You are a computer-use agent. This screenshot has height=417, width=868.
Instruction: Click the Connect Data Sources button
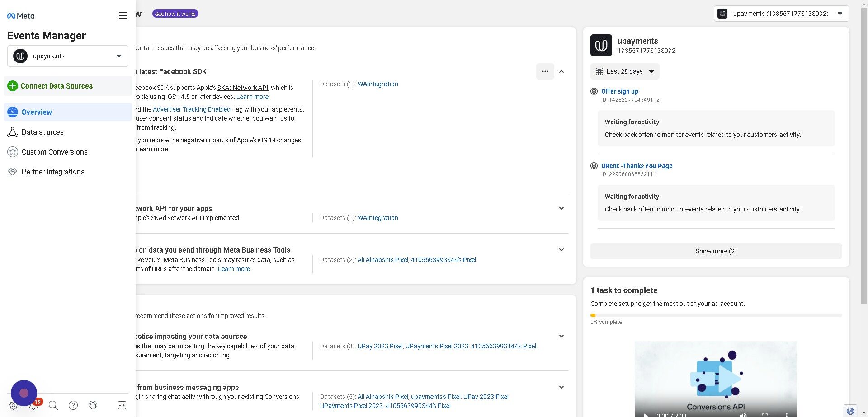point(57,86)
